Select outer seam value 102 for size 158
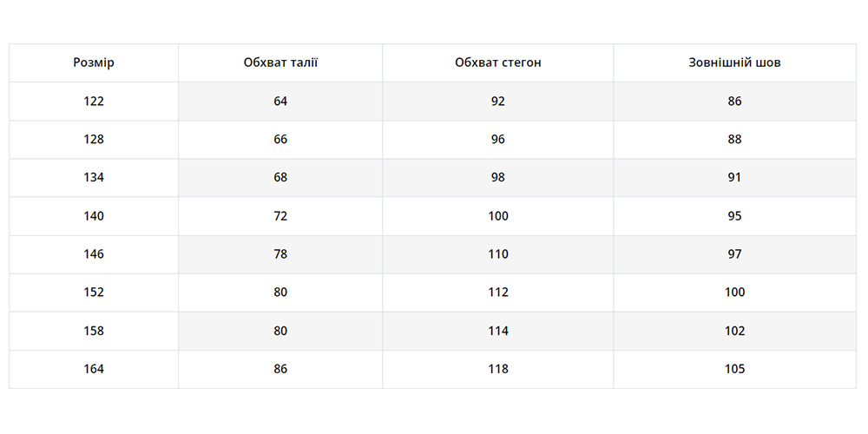 point(734,331)
